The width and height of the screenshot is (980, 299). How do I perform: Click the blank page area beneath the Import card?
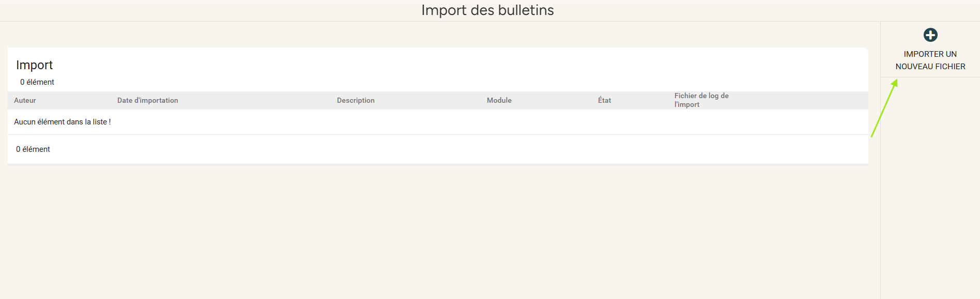(x=438, y=232)
